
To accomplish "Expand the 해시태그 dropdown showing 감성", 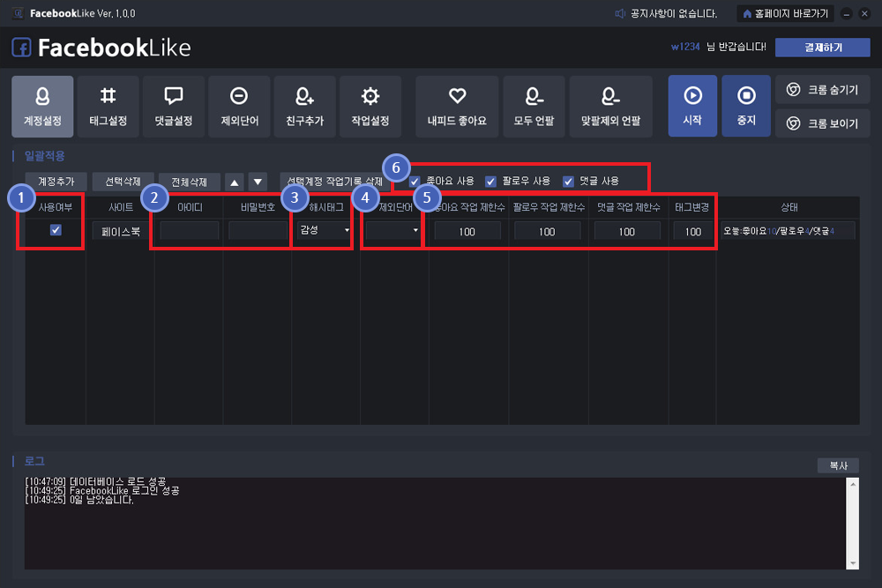I will [x=324, y=230].
